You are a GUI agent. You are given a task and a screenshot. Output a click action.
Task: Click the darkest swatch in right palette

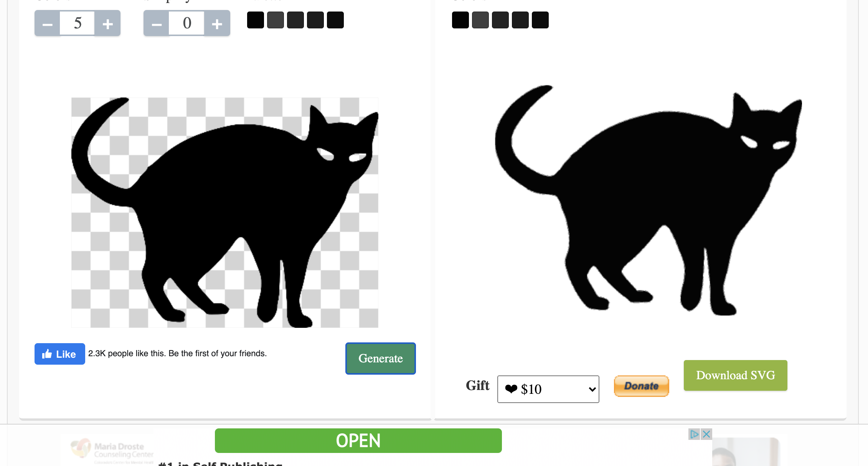tap(460, 20)
